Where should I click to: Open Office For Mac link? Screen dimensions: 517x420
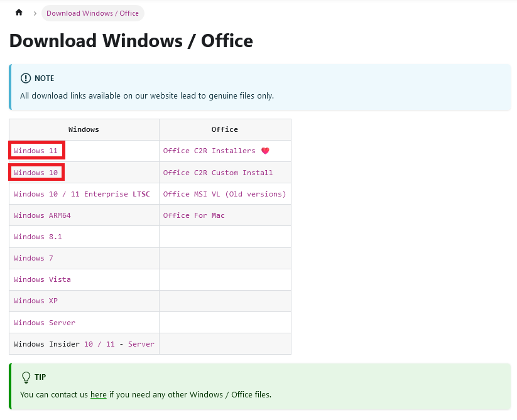pos(194,215)
